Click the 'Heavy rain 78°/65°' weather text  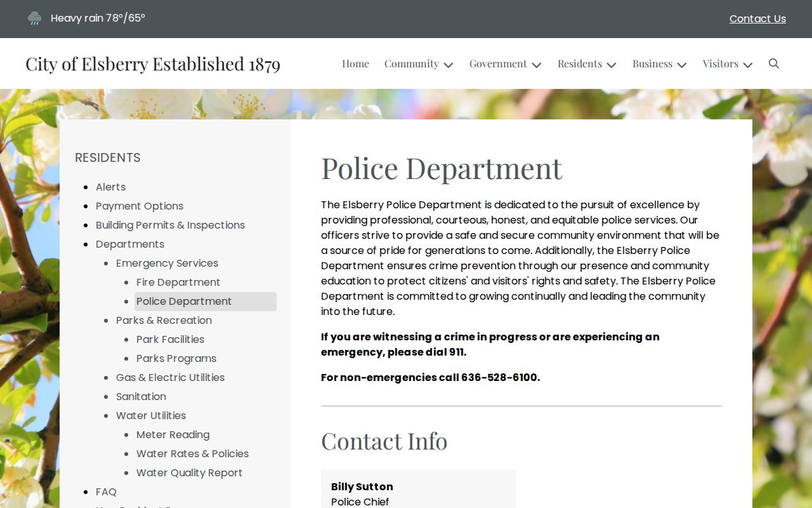tap(98, 18)
